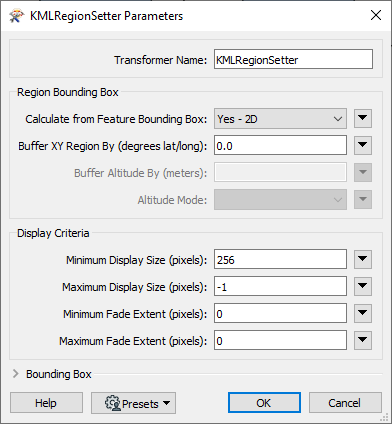The width and height of the screenshot is (392, 424).
Task: Select the Maximum Display Size field
Action: tap(280, 286)
